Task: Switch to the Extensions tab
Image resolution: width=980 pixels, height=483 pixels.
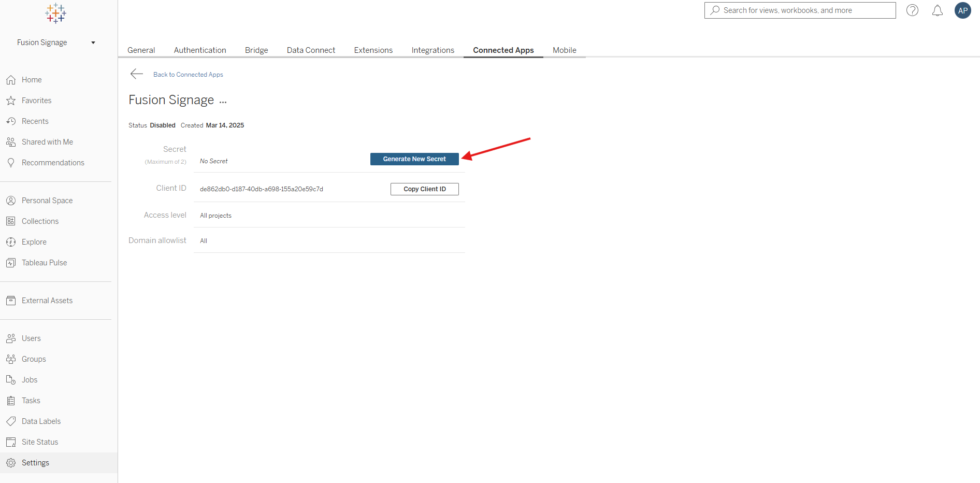Action: (x=373, y=50)
